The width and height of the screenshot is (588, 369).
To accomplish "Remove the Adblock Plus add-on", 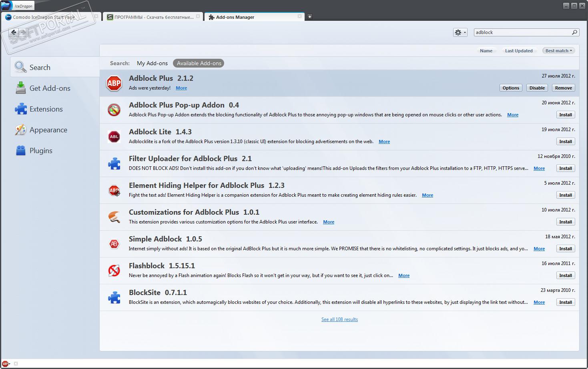I will click(x=564, y=88).
